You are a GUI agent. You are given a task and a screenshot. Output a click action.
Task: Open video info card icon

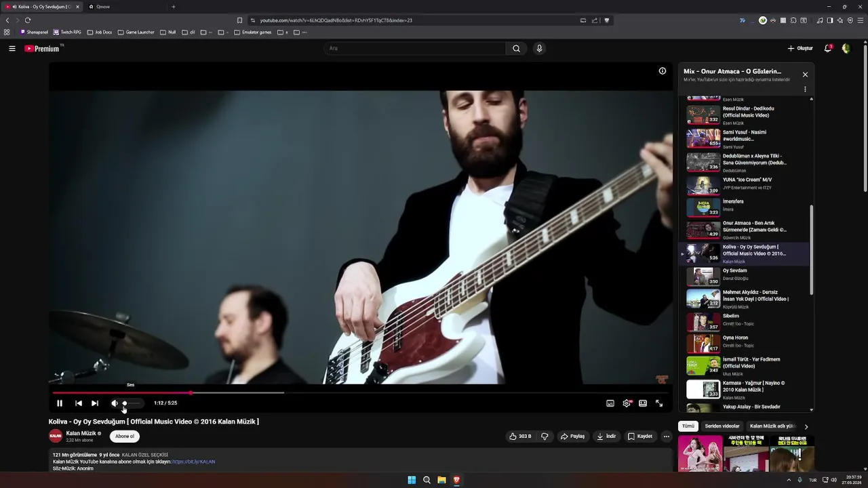[x=663, y=70]
